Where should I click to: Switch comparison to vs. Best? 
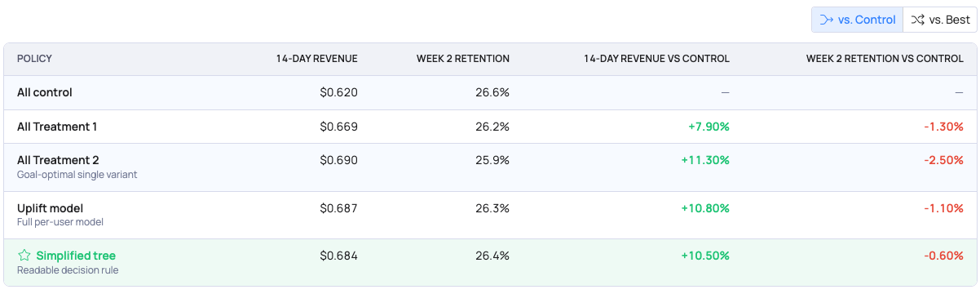940,20
